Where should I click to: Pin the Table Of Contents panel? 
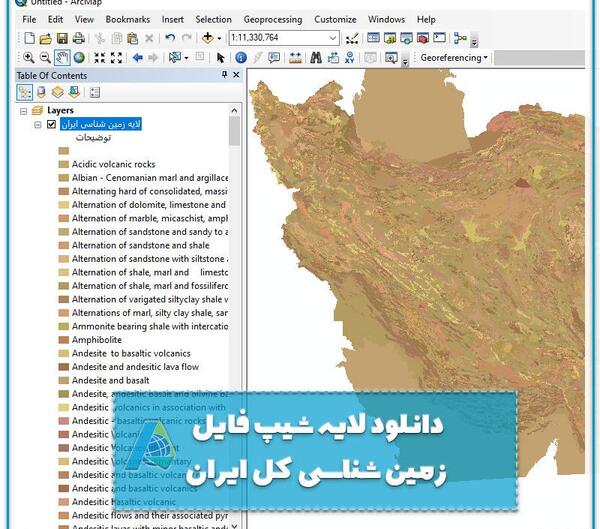(224, 75)
